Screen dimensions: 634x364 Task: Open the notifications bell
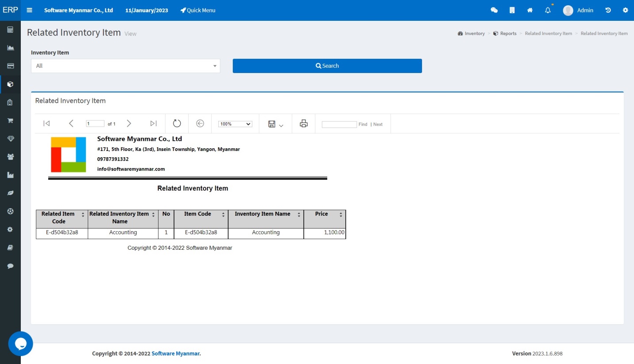tap(548, 10)
